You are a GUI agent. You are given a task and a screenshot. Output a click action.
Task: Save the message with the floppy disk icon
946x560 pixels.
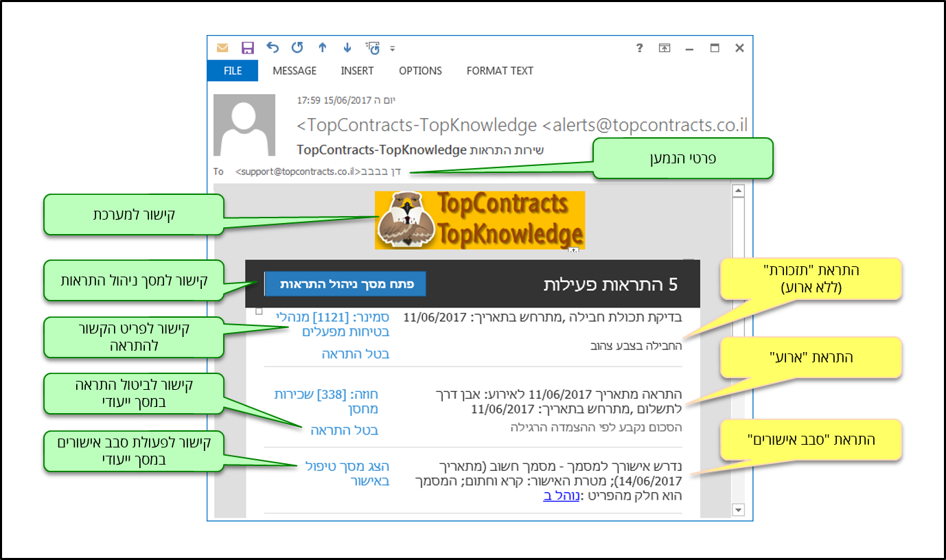pyautogui.click(x=248, y=48)
